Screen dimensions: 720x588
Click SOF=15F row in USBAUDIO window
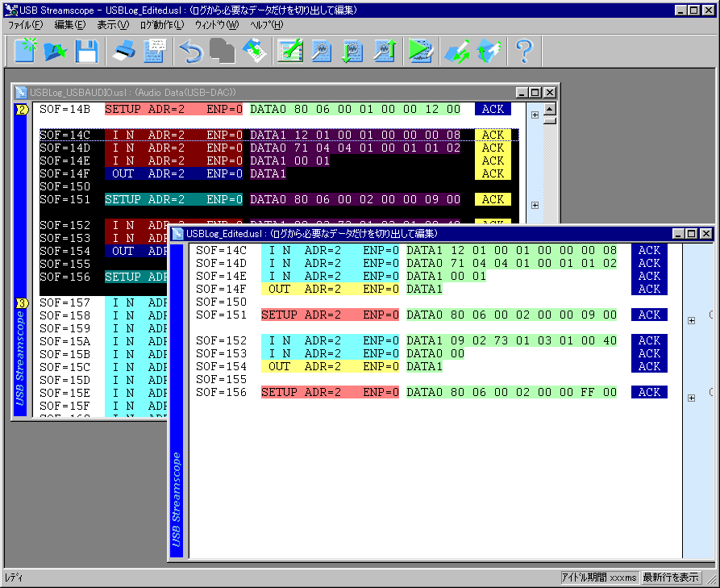click(x=103, y=406)
